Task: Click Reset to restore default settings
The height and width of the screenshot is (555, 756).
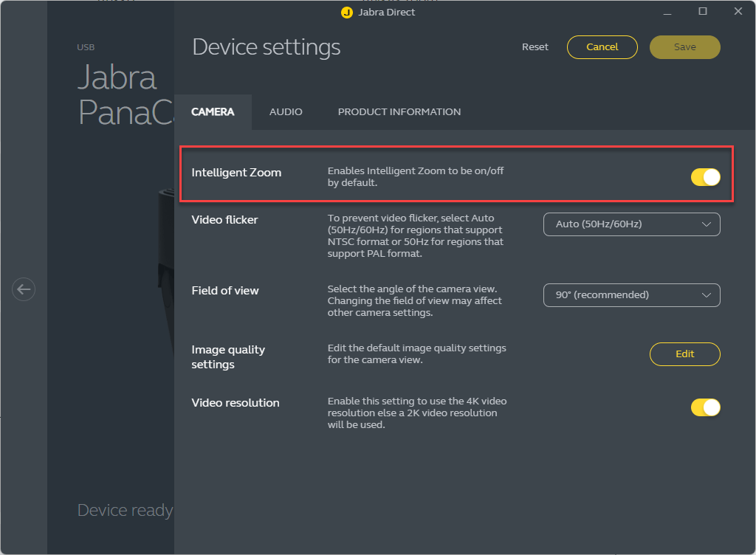Action: pos(535,47)
